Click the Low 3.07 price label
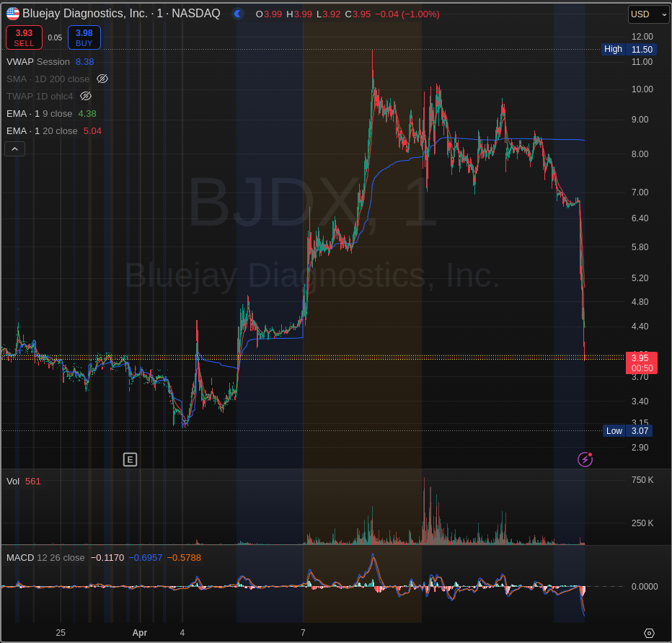The width and height of the screenshot is (672, 643). click(x=627, y=431)
